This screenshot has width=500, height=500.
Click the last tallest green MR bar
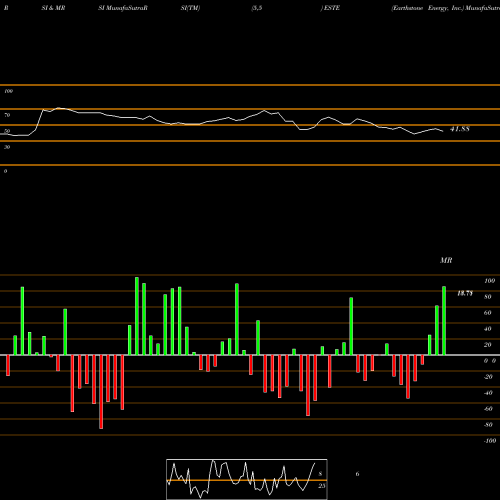click(x=444, y=321)
